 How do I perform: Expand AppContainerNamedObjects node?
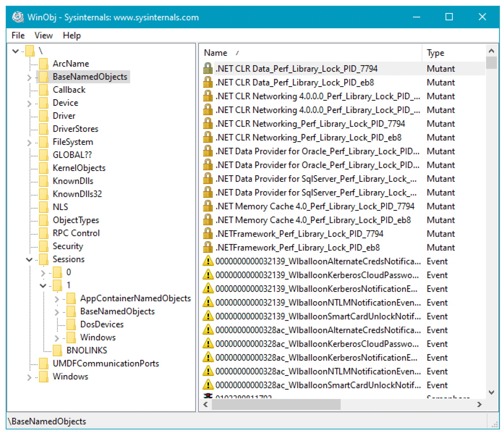57,299
